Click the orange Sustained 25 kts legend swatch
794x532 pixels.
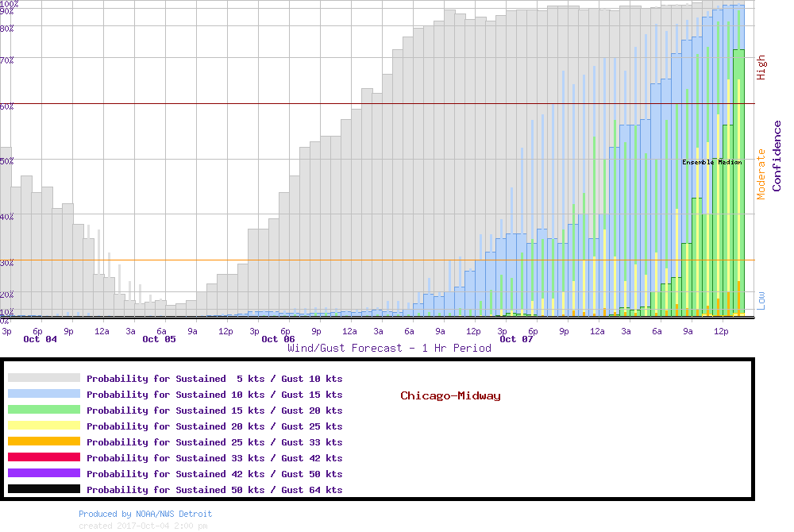tap(44, 442)
